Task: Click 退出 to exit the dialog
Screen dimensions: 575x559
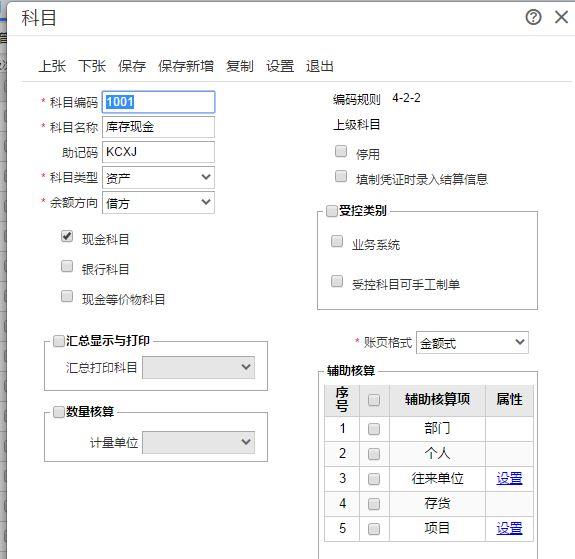Action: [320, 66]
